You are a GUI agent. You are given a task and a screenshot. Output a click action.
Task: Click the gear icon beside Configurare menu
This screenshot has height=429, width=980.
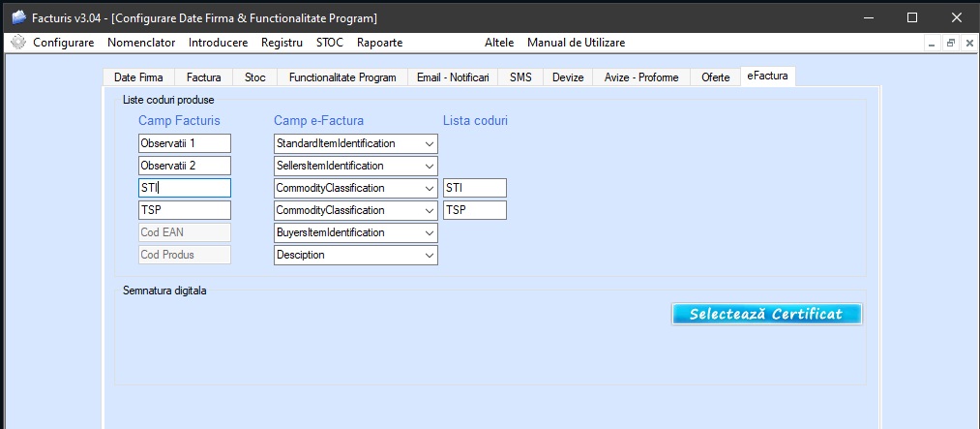[x=18, y=43]
